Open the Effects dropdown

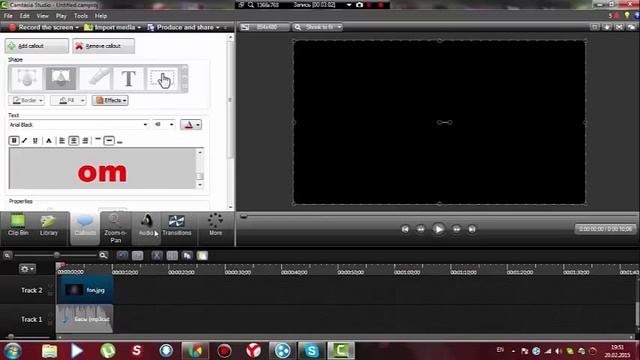tap(110, 100)
